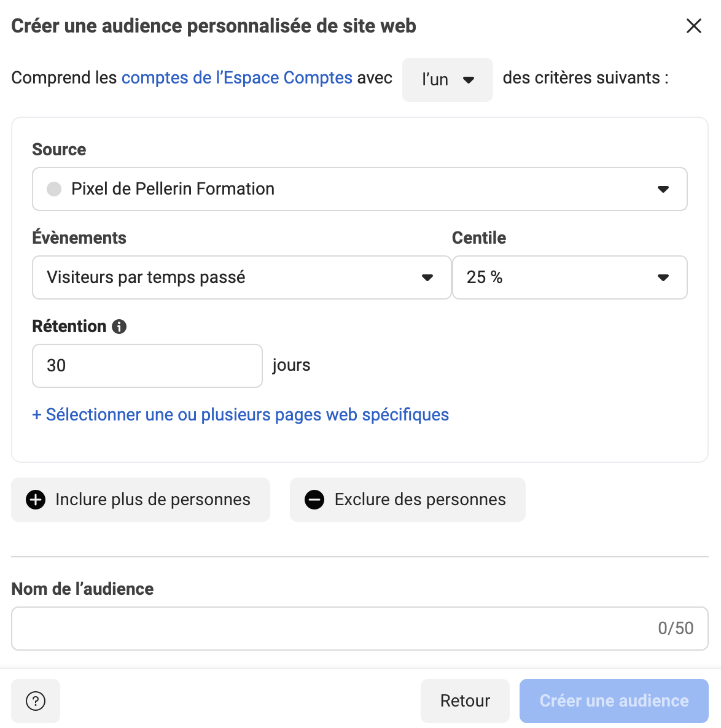
Task: Open the 25 % Centile dropdown
Action: pyautogui.click(x=569, y=277)
